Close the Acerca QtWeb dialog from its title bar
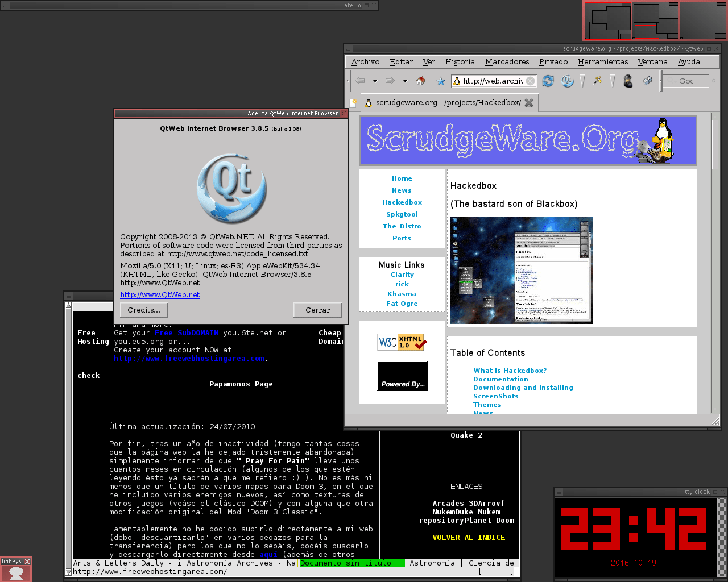Image resolution: width=728 pixels, height=582 pixels. point(344,113)
